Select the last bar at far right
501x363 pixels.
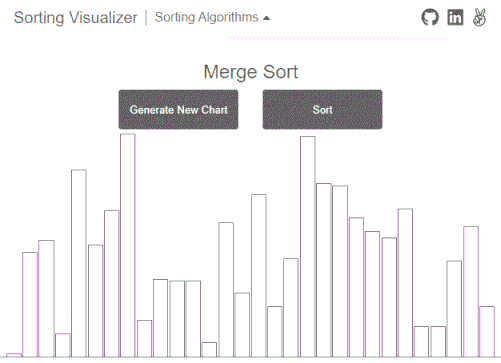point(487,332)
